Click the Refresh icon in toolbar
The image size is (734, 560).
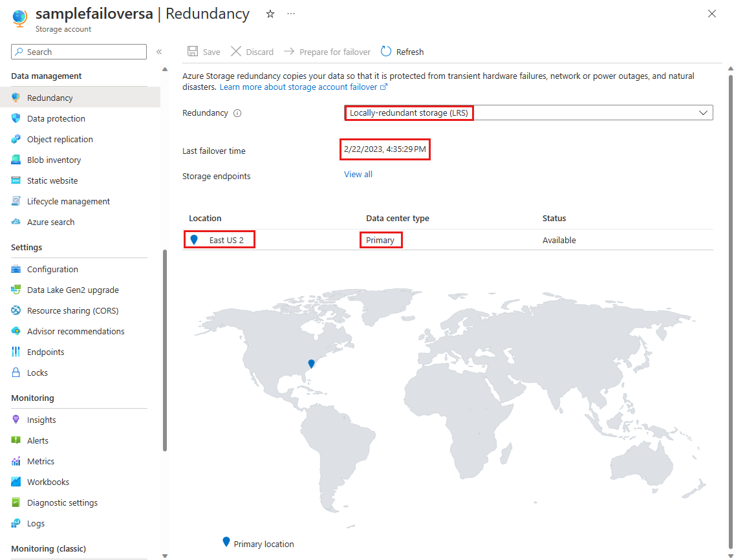click(x=386, y=52)
